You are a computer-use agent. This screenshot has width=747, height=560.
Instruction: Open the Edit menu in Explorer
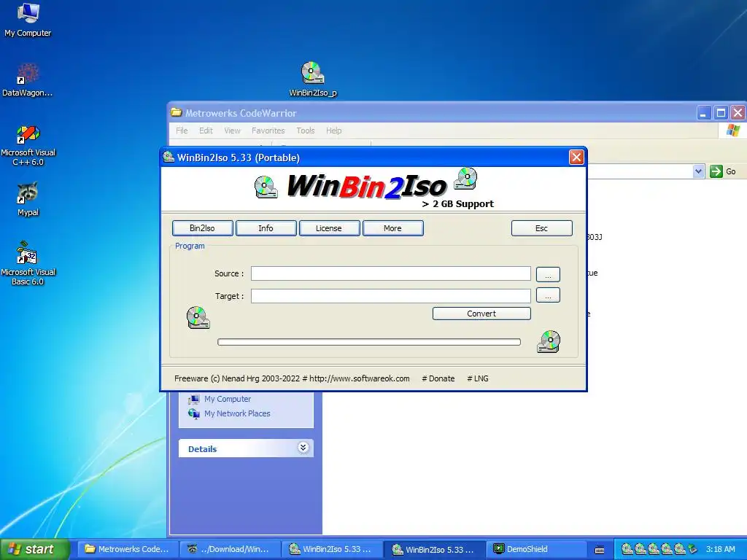pos(206,131)
